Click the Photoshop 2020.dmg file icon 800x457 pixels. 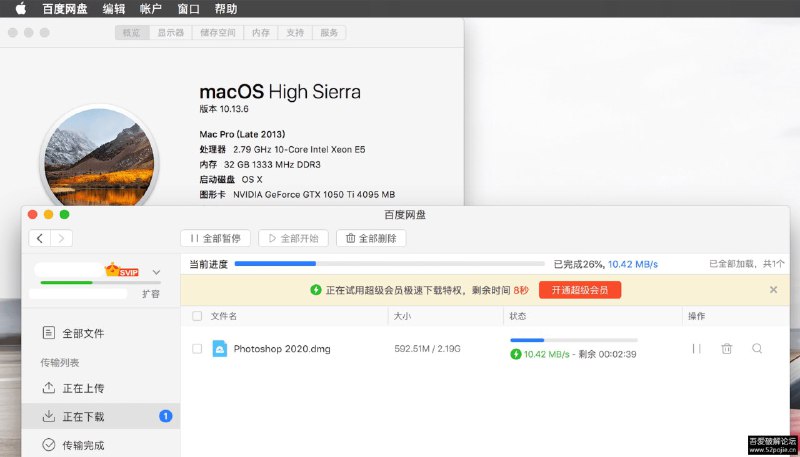(x=219, y=349)
